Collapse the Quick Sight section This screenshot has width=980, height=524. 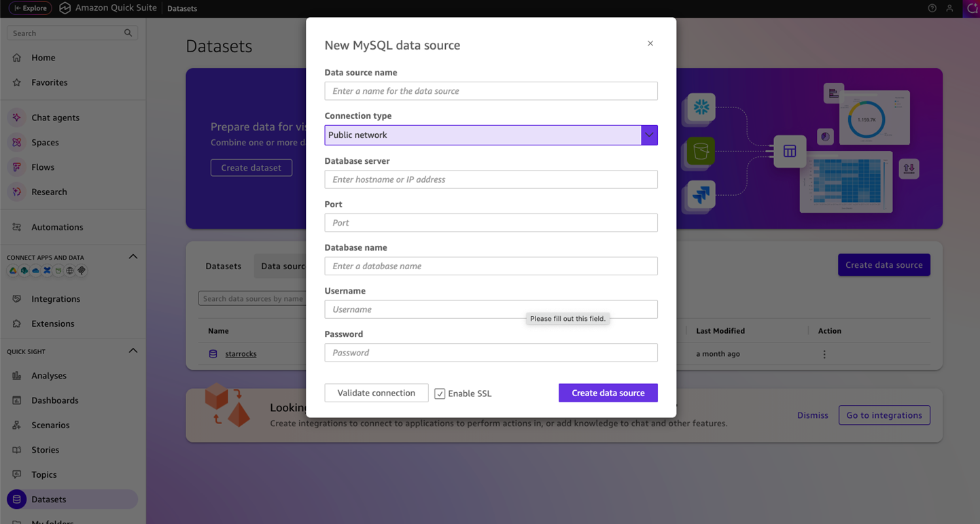click(x=133, y=351)
